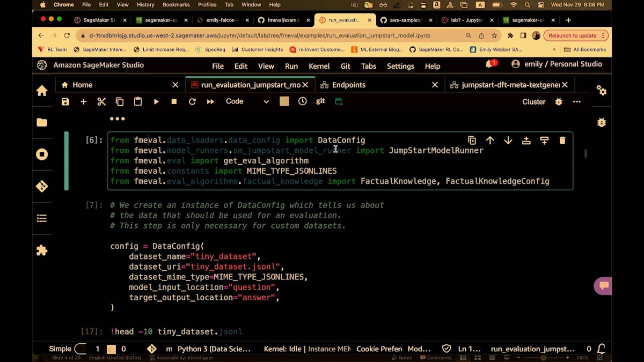The height and width of the screenshot is (362, 644).
Task: Insert a new cell with plus icon
Action: tap(83, 101)
